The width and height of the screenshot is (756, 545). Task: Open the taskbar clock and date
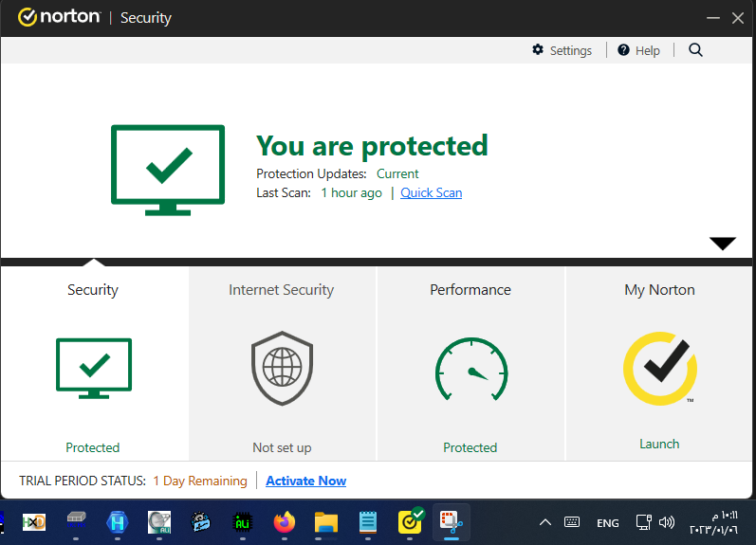(x=713, y=522)
